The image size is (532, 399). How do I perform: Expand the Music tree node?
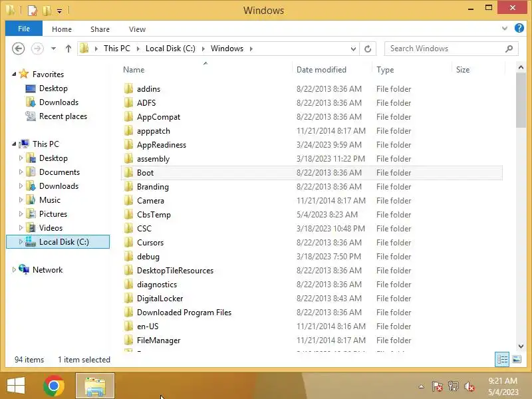point(21,199)
